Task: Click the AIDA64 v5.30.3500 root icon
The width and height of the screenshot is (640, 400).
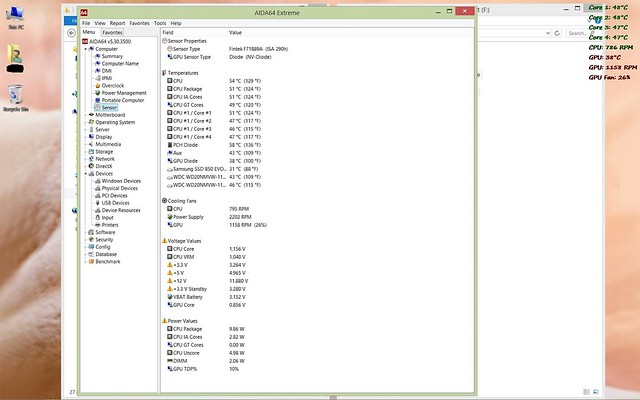Action: [85, 42]
